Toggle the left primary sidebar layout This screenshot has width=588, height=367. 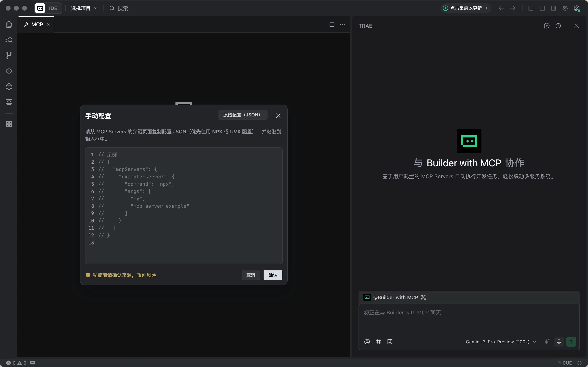pyautogui.click(x=531, y=8)
